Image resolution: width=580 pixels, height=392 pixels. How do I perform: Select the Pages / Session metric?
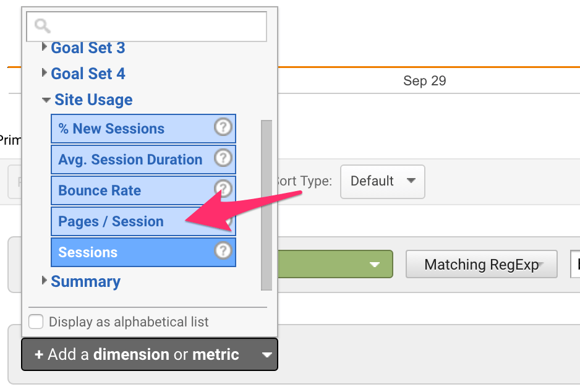(x=143, y=221)
